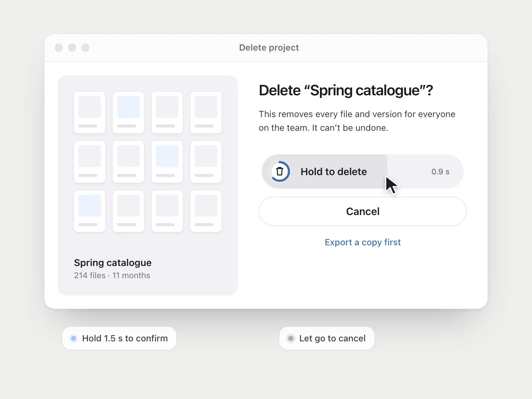Select the Spring catalogue project name

[113, 263]
